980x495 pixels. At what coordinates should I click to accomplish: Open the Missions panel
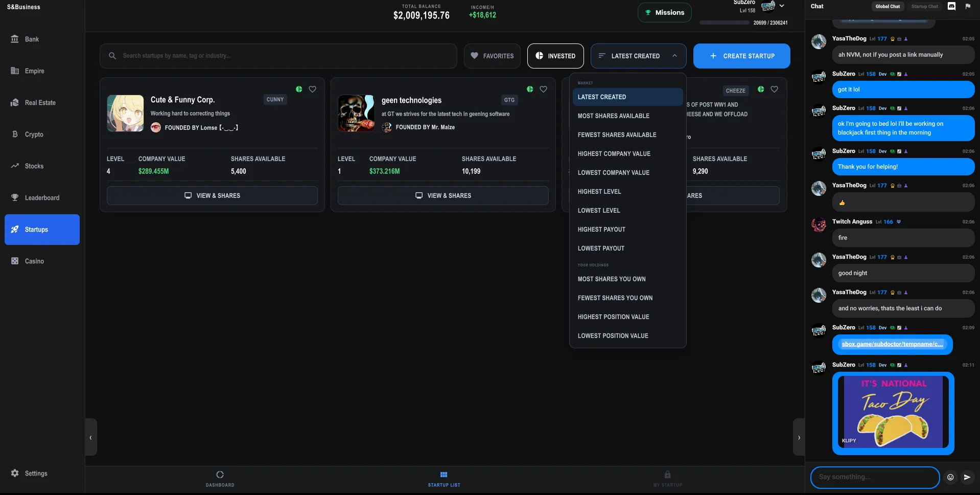(664, 12)
